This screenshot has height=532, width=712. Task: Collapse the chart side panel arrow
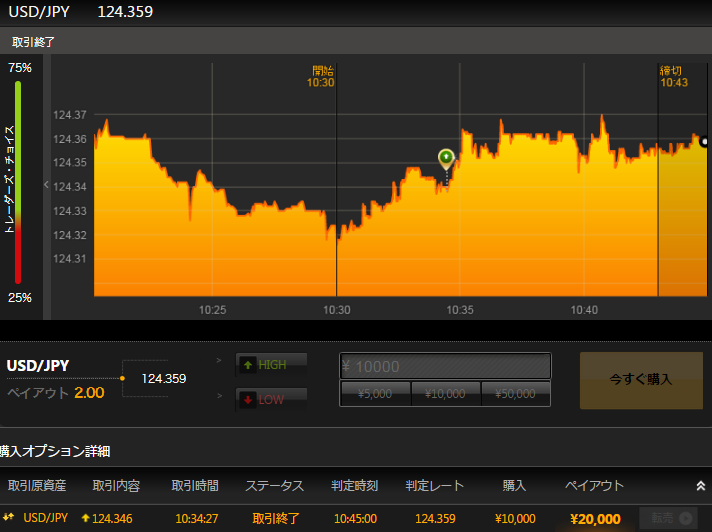(x=46, y=184)
